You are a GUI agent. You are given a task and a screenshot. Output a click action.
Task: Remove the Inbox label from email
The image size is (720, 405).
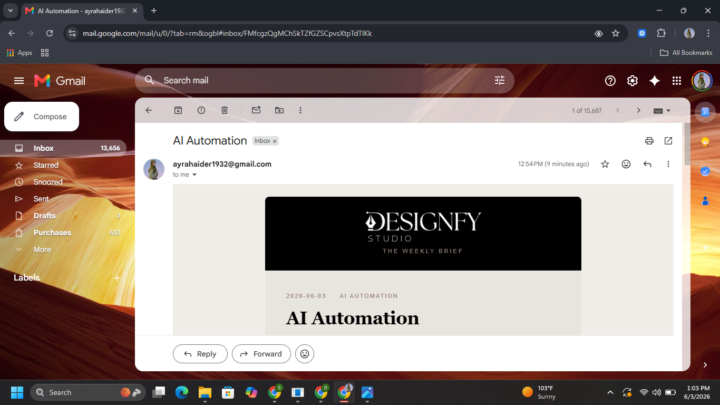(275, 141)
